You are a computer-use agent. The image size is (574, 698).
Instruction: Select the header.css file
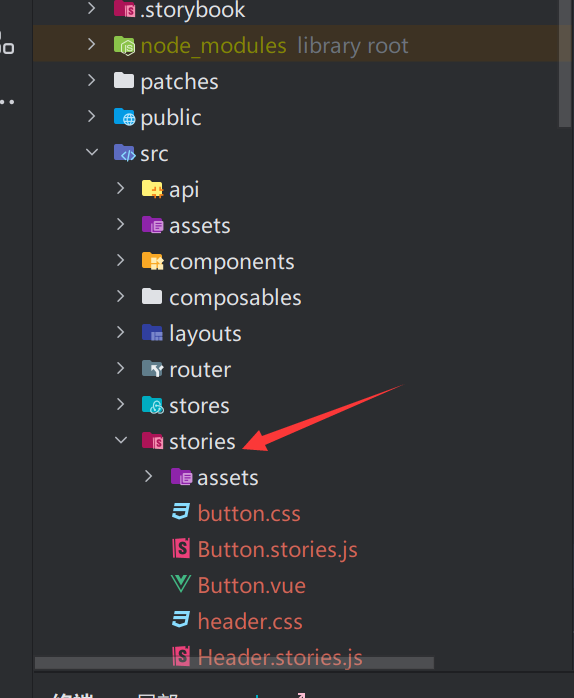click(x=250, y=621)
